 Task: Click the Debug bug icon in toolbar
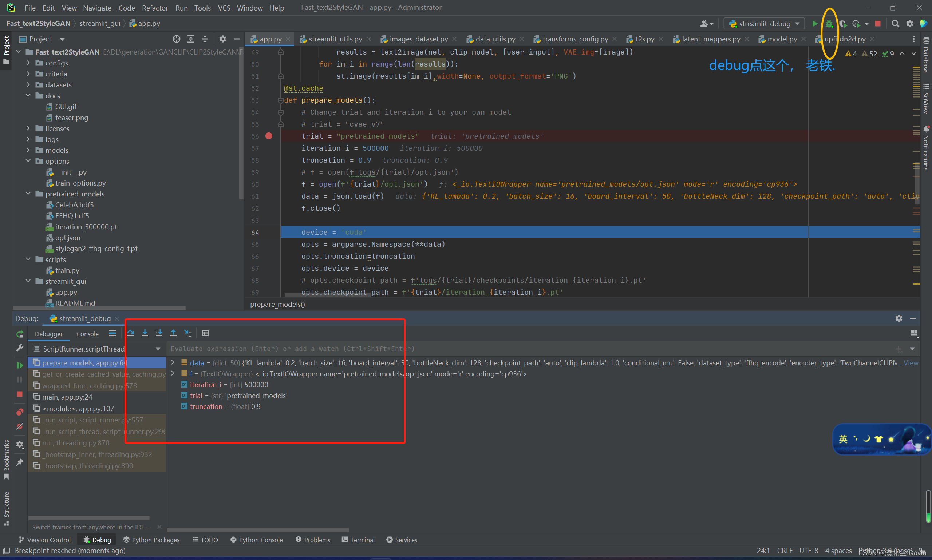coord(829,24)
